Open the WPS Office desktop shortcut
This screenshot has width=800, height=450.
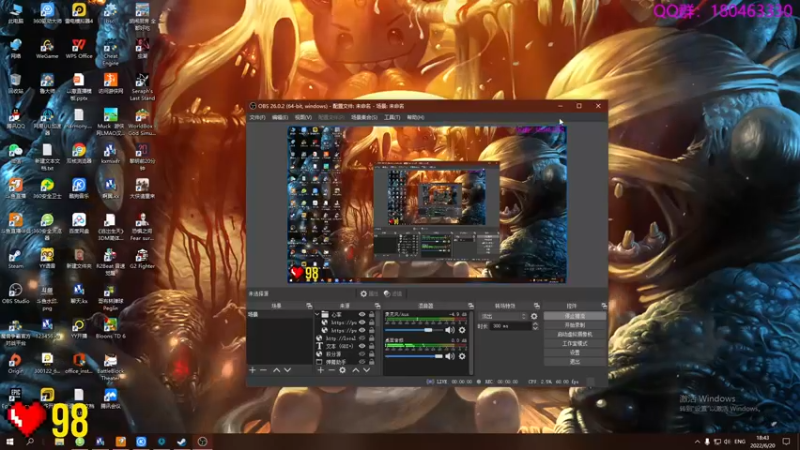79,49
